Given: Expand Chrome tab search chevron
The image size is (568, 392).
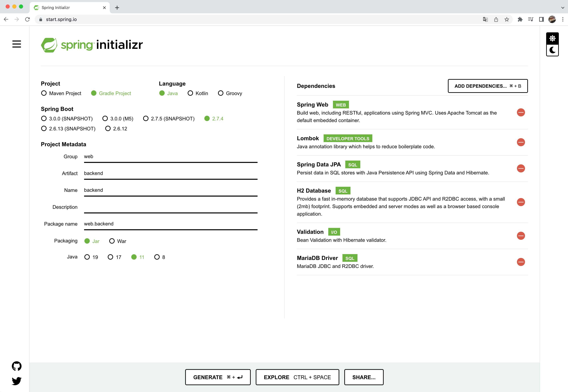Looking at the screenshot, I should tap(563, 8).
